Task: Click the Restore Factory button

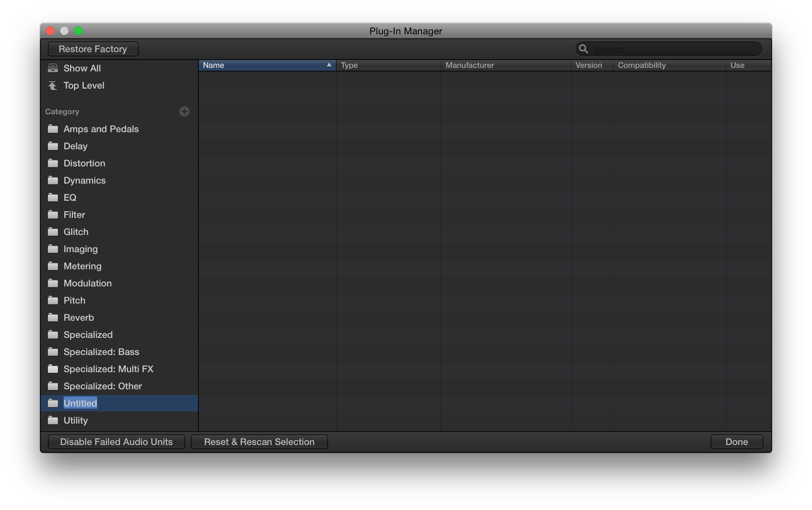Action: [93, 49]
